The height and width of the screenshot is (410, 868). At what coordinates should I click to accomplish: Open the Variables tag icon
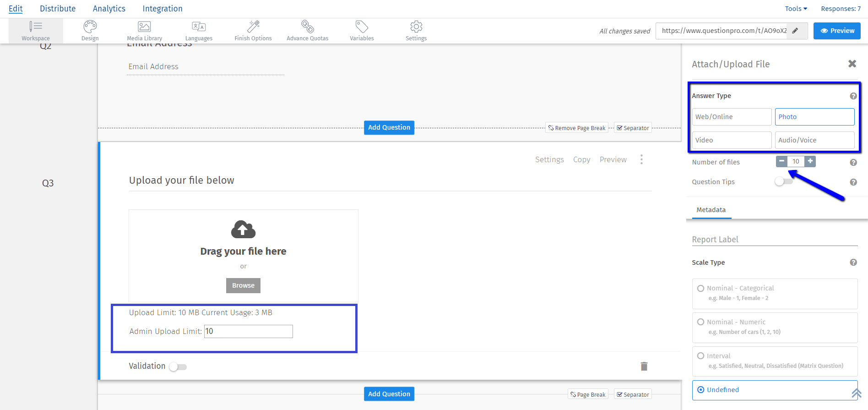(362, 27)
